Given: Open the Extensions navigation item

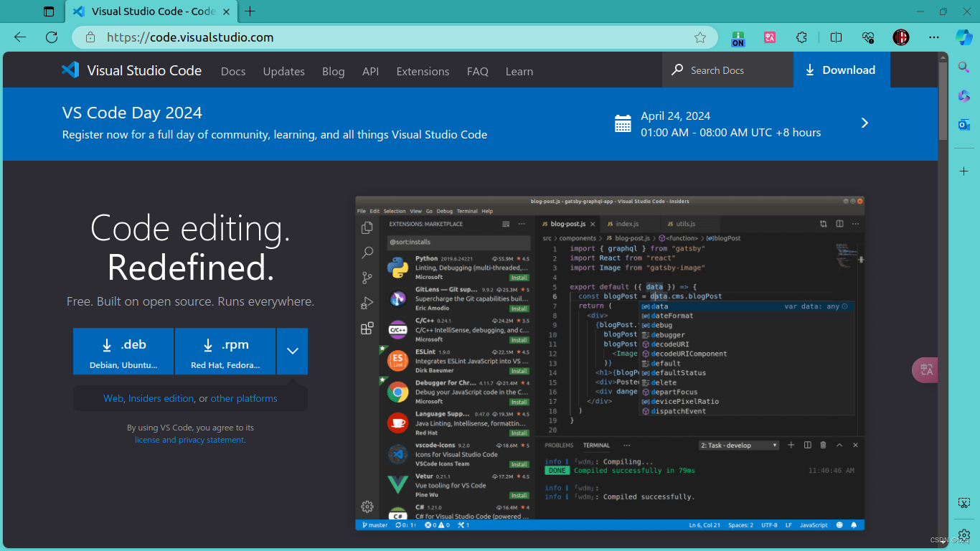Looking at the screenshot, I should [x=423, y=71].
